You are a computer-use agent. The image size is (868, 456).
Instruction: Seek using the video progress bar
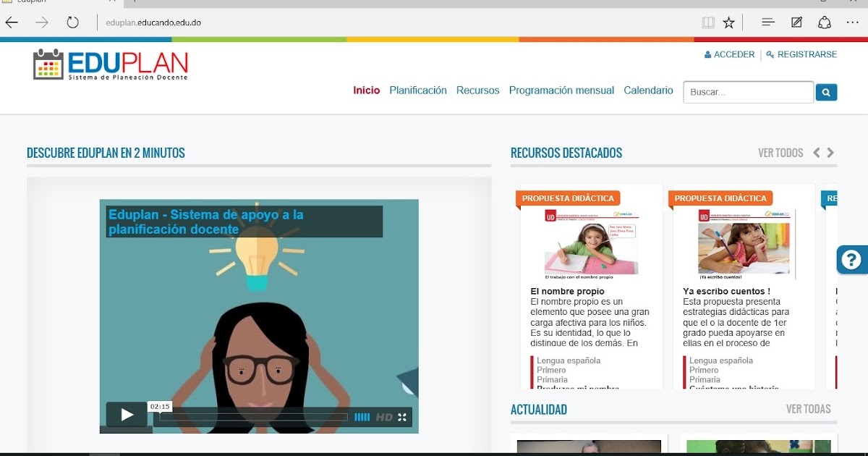click(x=253, y=417)
